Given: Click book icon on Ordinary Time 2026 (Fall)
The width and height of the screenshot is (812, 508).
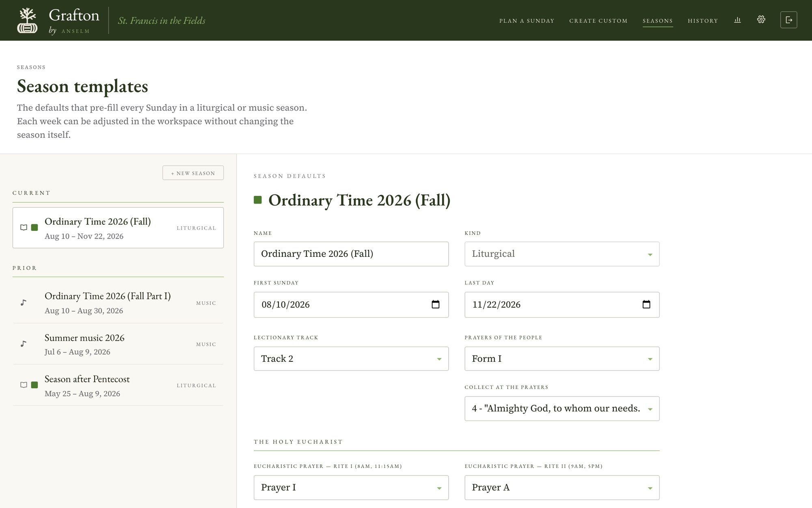Looking at the screenshot, I should point(24,228).
